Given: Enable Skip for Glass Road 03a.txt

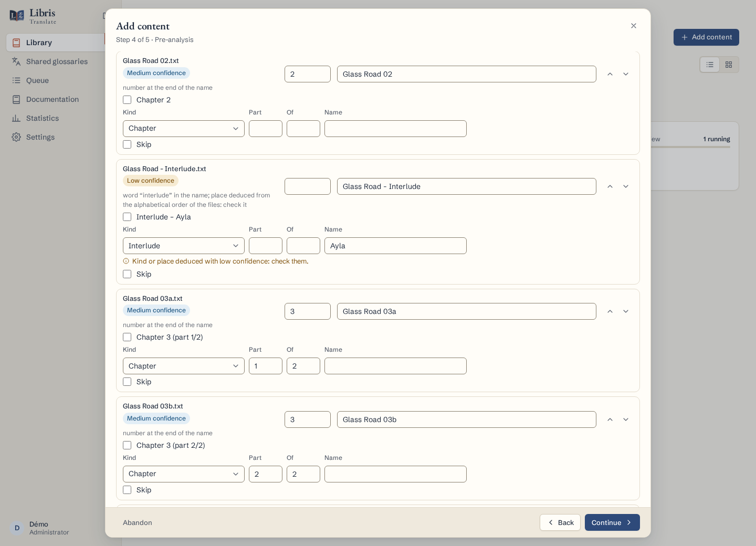Looking at the screenshot, I should (x=127, y=382).
